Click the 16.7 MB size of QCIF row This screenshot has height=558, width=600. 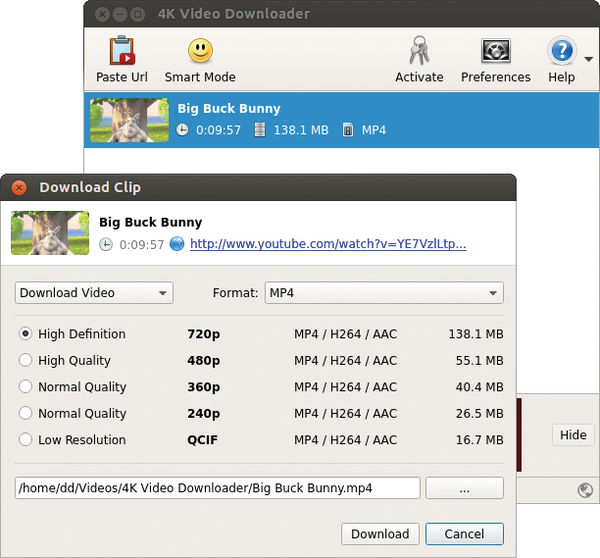coord(479,440)
